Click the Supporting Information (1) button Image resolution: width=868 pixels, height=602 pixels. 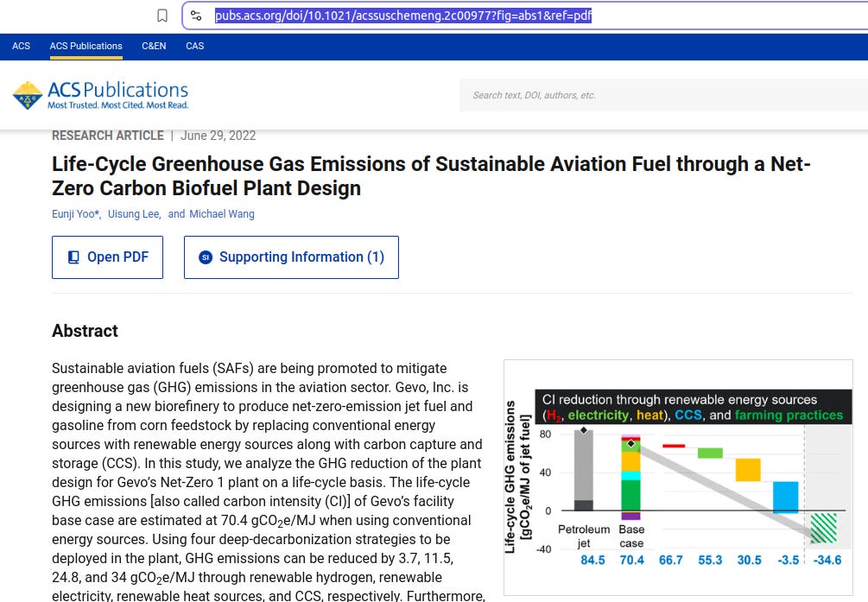[291, 257]
